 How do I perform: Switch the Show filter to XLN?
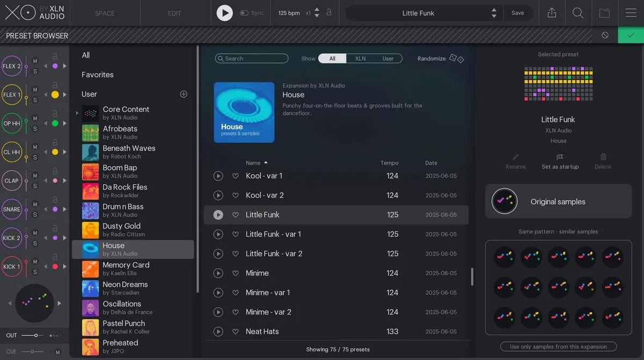pyautogui.click(x=360, y=58)
